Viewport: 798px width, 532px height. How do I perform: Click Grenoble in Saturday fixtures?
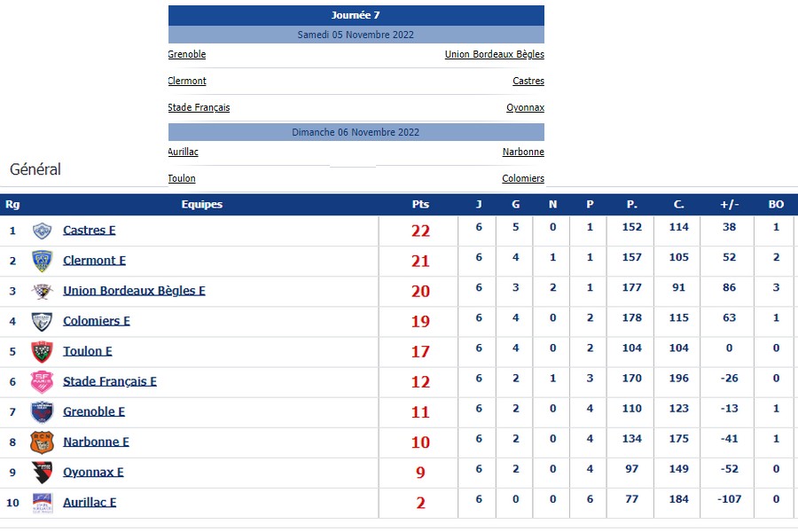tap(187, 54)
